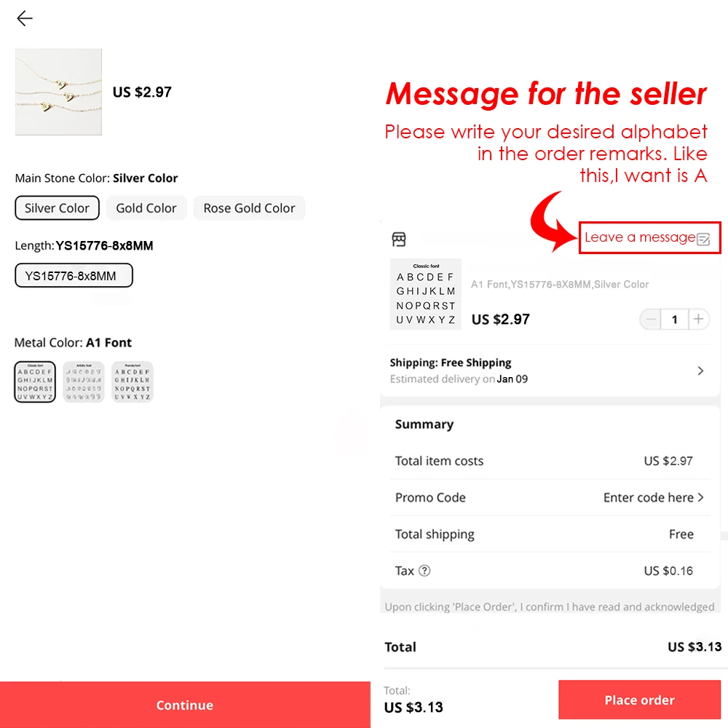728x728 pixels.
Task: Decrease quantity with the minus button
Action: pos(650,320)
